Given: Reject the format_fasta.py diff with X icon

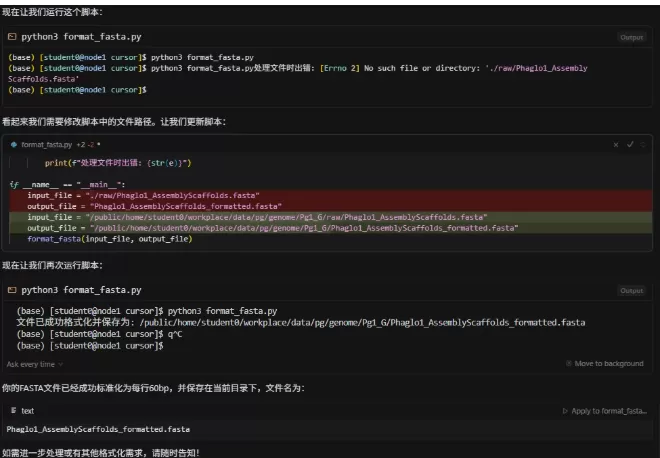Looking at the screenshot, I should pyautogui.click(x=617, y=144).
